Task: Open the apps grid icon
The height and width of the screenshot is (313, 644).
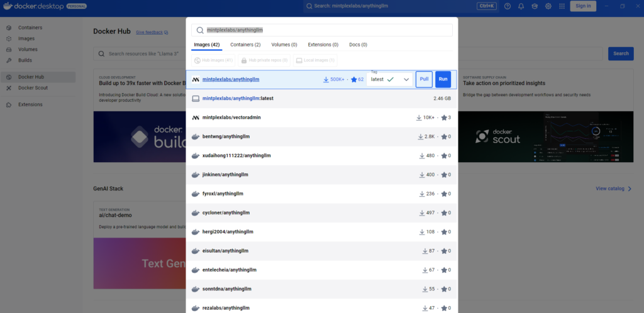Action: tap(562, 6)
